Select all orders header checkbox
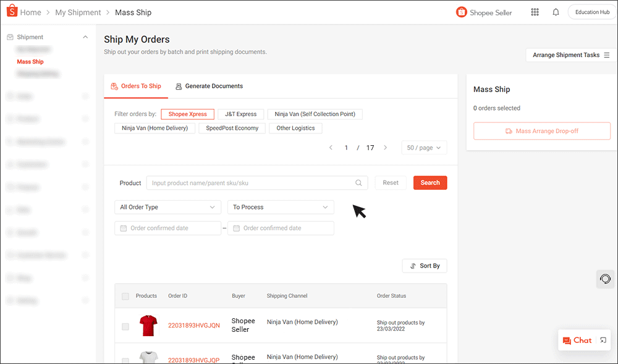Screen dimensions: 618x364 tap(125, 296)
